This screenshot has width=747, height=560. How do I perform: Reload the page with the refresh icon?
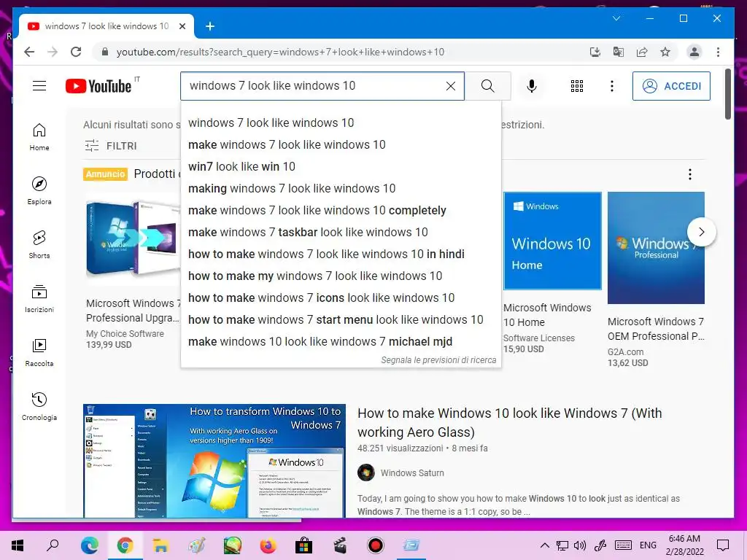pyautogui.click(x=76, y=52)
